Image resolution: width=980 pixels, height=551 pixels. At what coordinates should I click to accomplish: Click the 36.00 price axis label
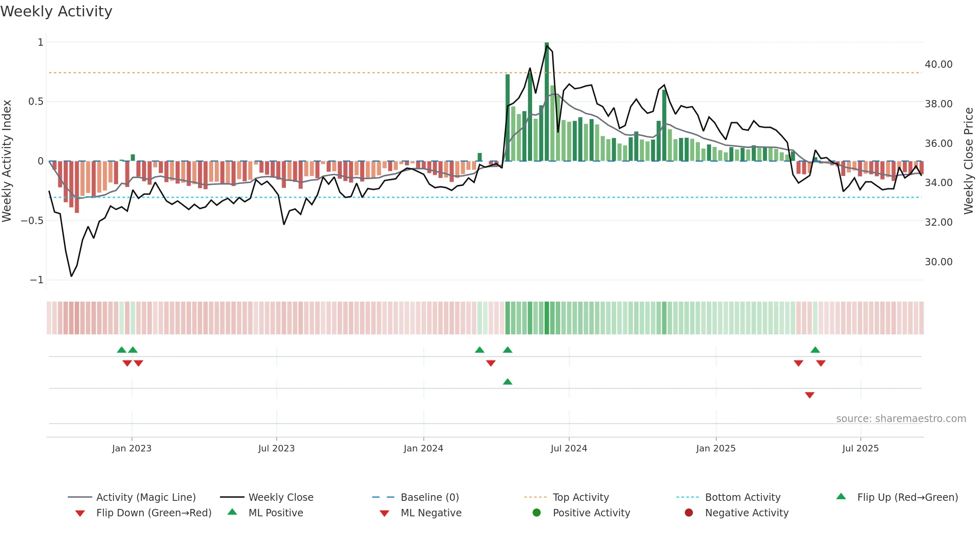tap(939, 143)
